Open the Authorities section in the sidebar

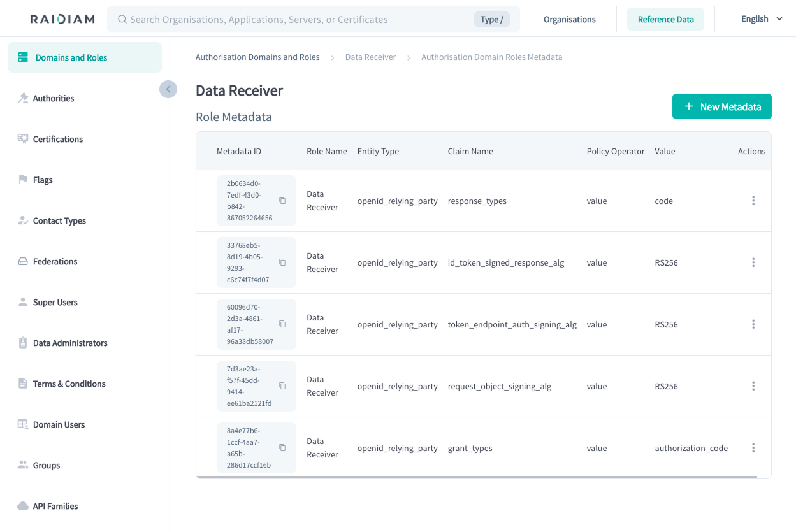[x=54, y=98]
